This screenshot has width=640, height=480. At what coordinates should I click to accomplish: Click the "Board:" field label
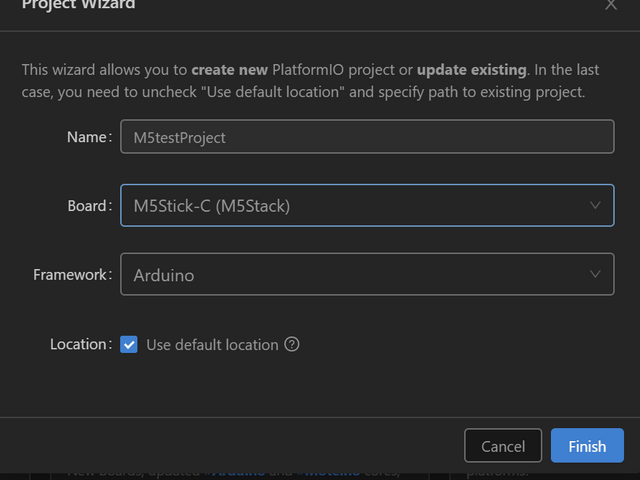(x=87, y=206)
